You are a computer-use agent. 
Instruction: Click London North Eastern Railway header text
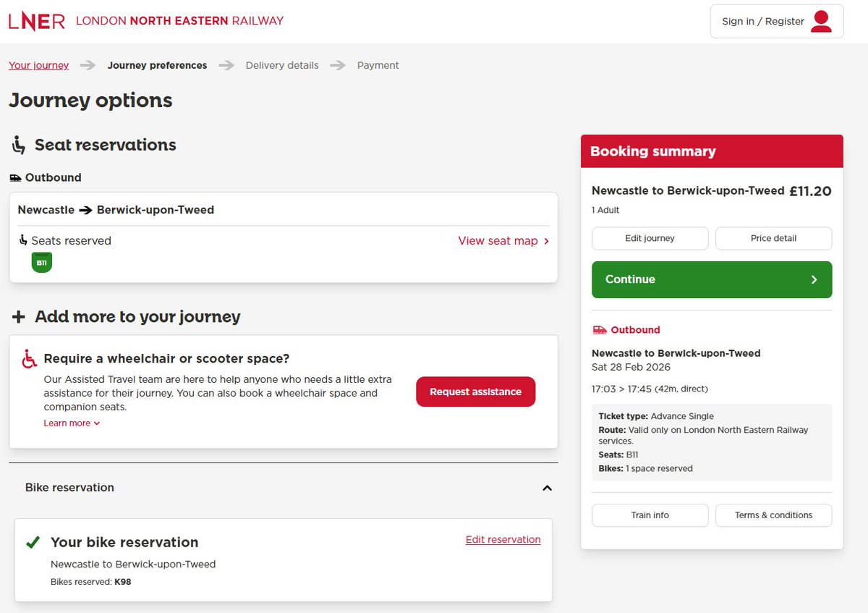tap(180, 21)
